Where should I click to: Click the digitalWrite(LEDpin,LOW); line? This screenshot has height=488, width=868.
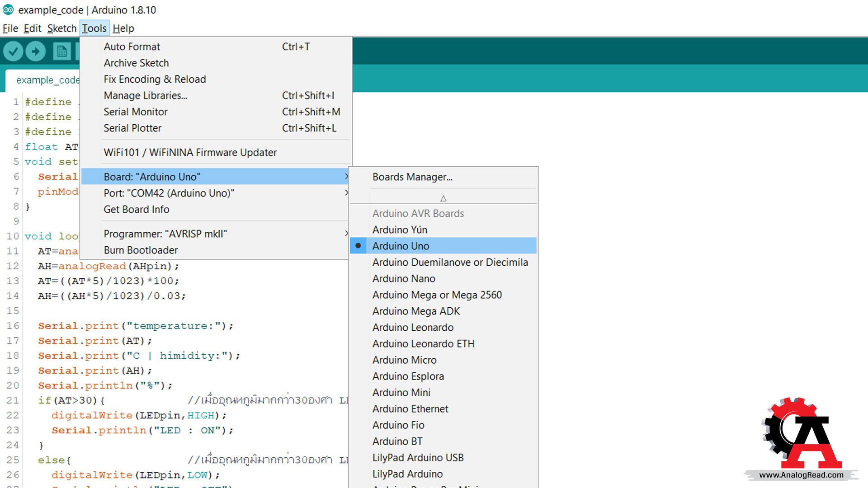click(x=136, y=475)
